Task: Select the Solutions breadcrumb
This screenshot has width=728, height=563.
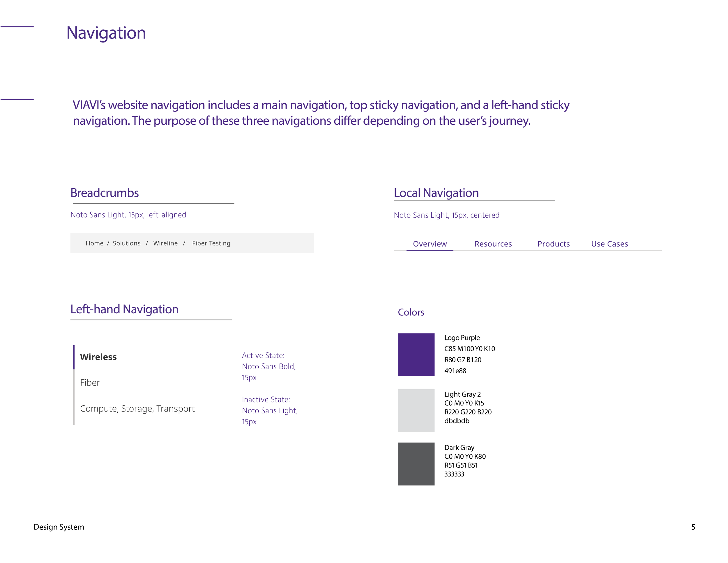Action: tap(126, 243)
